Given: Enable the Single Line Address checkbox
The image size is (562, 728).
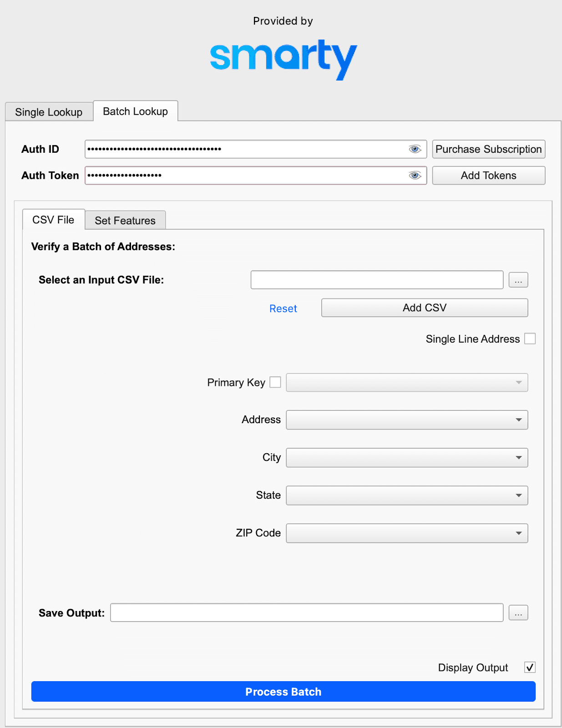Looking at the screenshot, I should pyautogui.click(x=530, y=339).
